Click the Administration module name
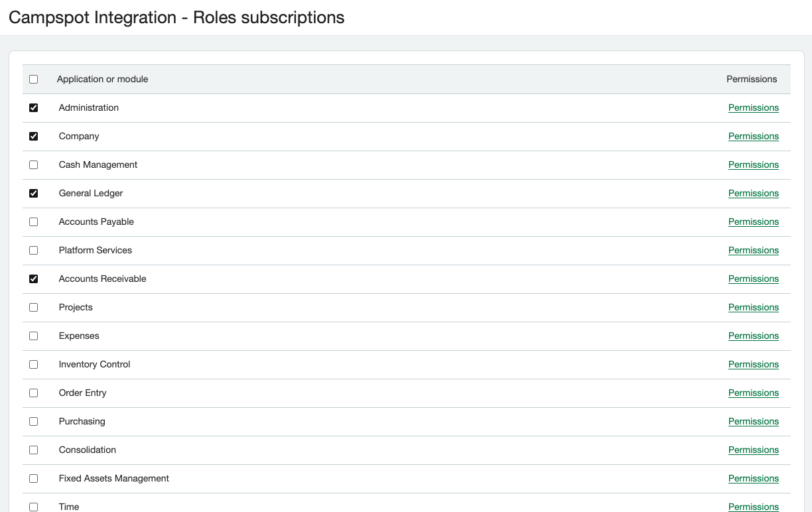This screenshot has width=812, height=512. [x=89, y=107]
